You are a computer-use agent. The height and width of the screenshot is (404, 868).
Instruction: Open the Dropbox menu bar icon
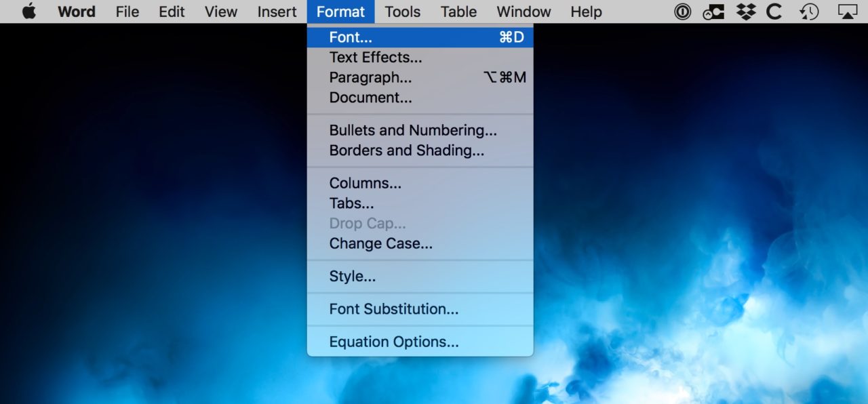[746, 12]
